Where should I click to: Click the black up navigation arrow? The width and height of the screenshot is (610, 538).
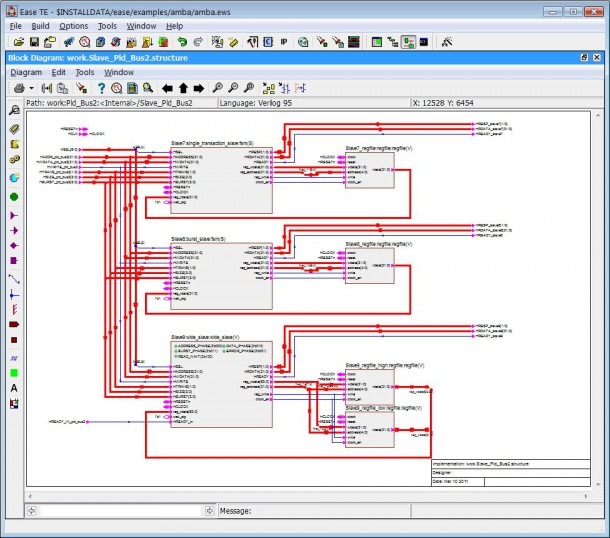click(x=183, y=88)
